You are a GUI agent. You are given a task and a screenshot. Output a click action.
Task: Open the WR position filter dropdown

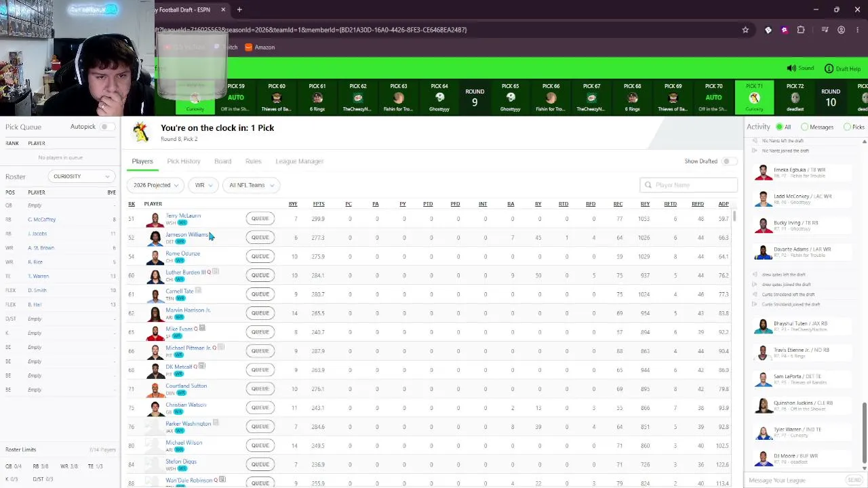[x=203, y=185]
